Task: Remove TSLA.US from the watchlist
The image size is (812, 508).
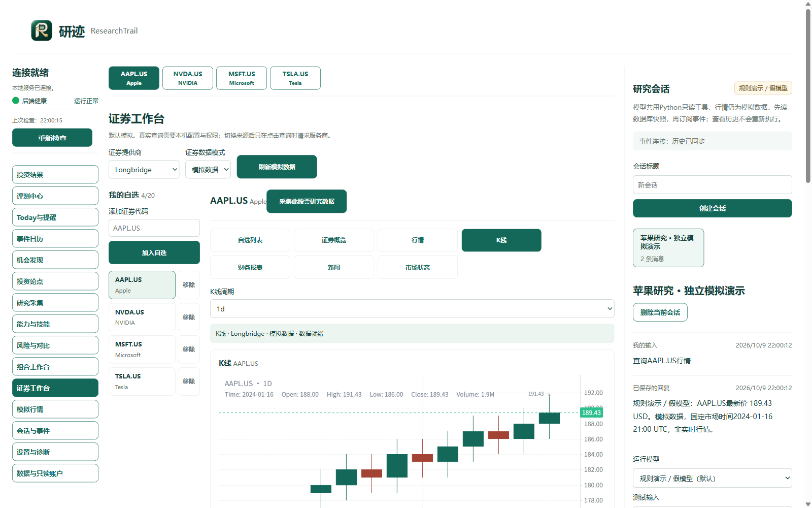Action: pyautogui.click(x=189, y=381)
